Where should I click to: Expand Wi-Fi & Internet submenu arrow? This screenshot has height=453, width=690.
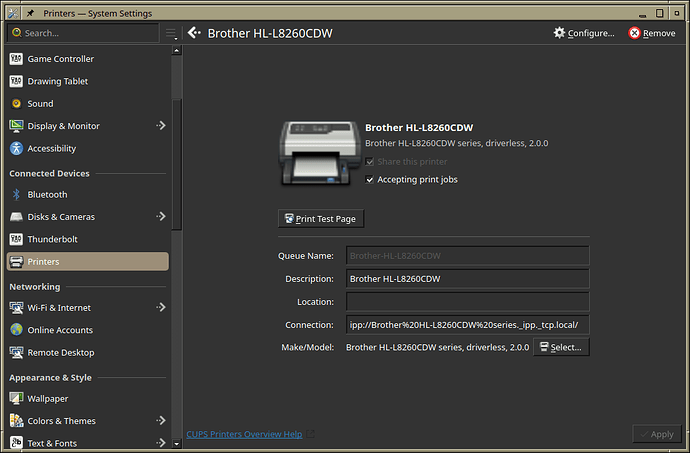coord(161,307)
